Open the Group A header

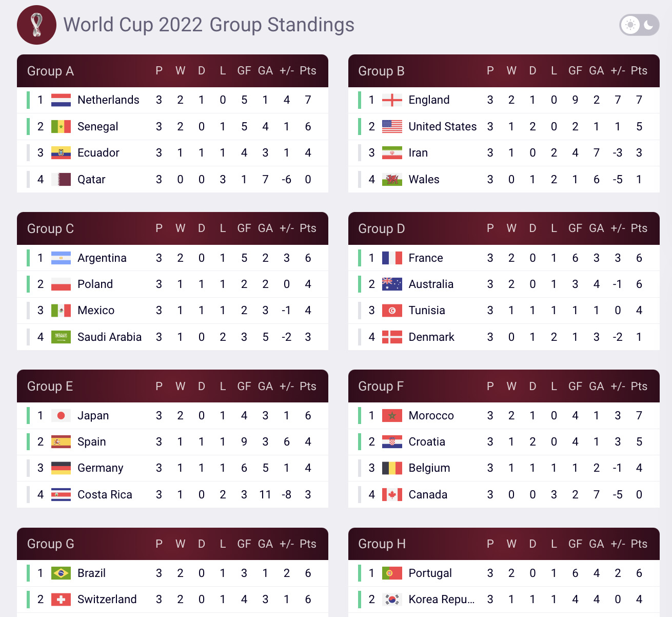172,71
